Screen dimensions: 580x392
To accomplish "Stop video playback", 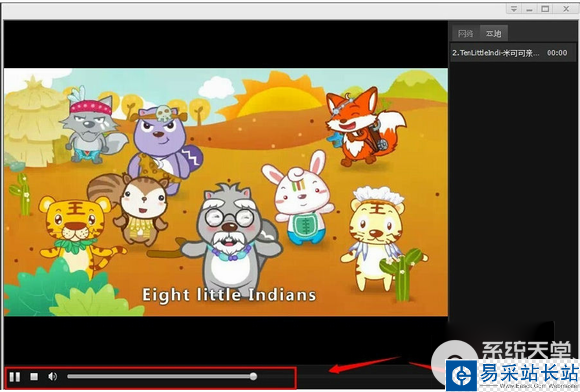I will [34, 376].
